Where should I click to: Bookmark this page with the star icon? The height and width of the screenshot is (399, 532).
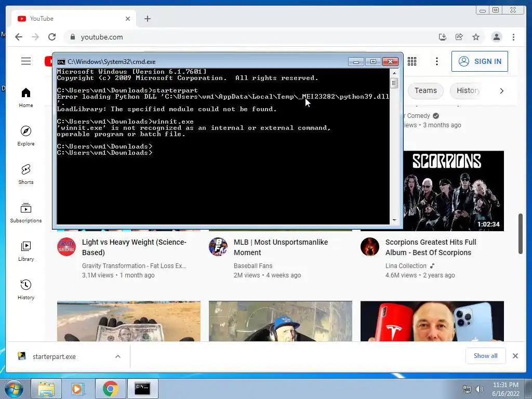476,37
